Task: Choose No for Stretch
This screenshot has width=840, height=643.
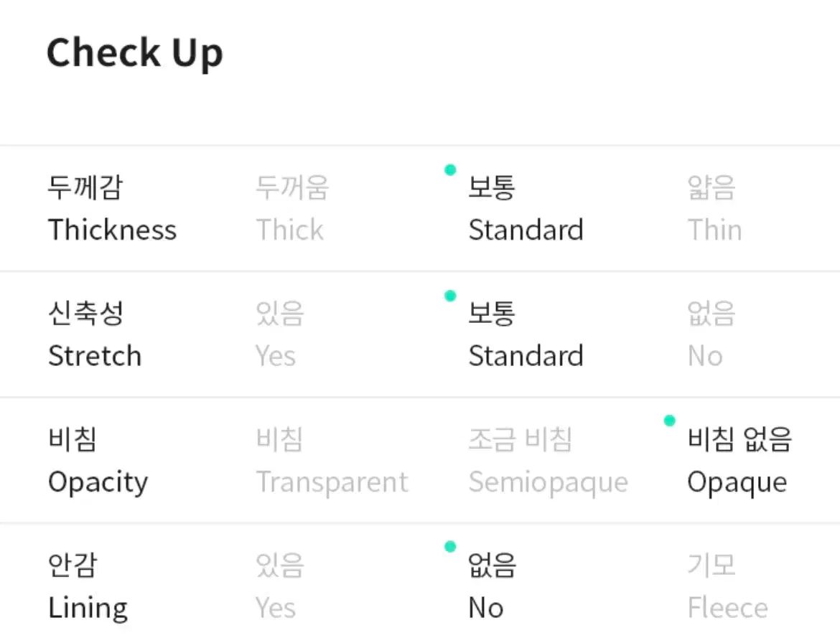Action: pos(711,334)
